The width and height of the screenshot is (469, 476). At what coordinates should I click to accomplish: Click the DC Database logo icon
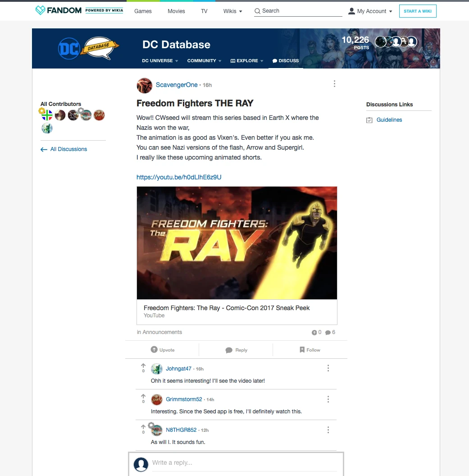tap(68, 48)
